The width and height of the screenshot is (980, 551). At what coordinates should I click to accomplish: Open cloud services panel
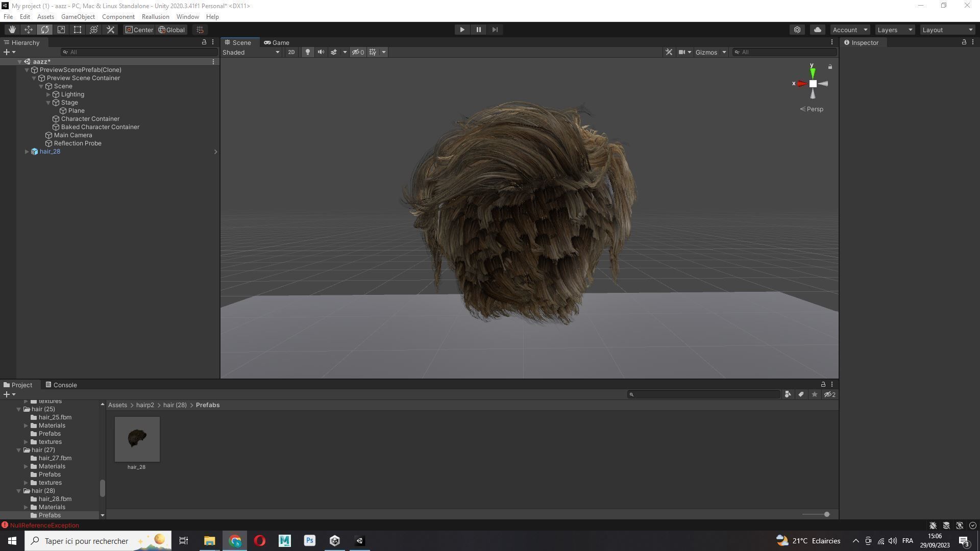coord(817,30)
